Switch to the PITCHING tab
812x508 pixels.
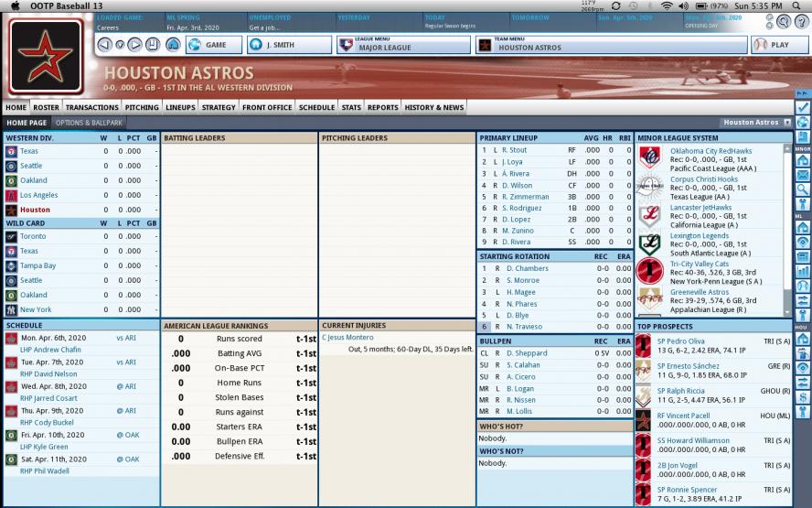(x=142, y=107)
